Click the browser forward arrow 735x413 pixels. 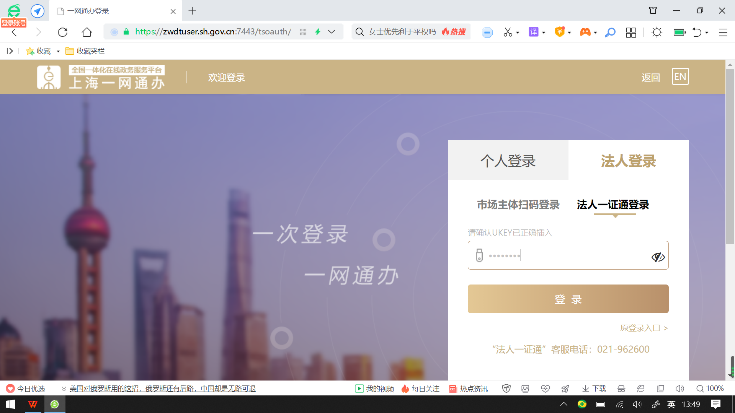[38, 32]
